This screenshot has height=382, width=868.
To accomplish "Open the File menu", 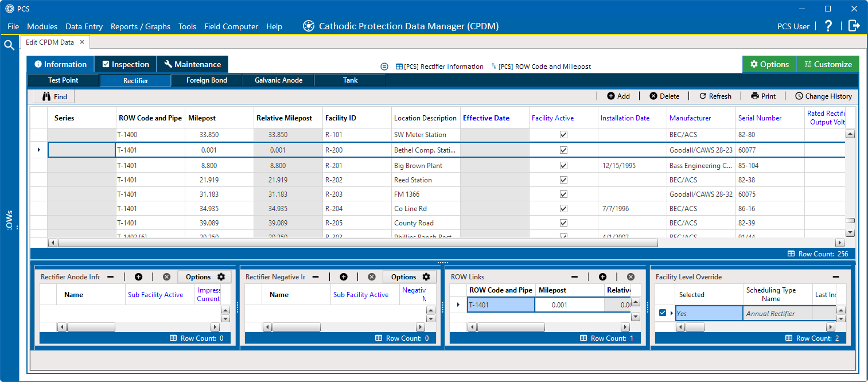I will pyautogui.click(x=13, y=26).
